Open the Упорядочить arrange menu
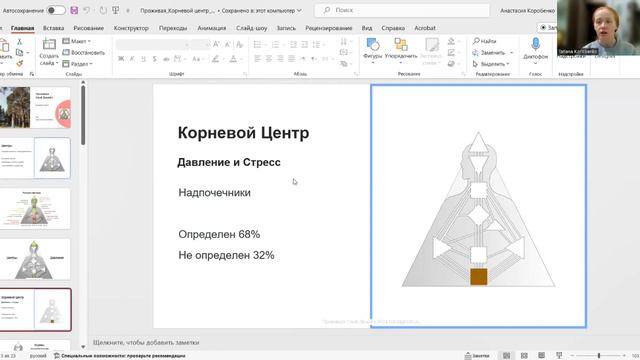This screenshot has width=640, height=360. (401, 50)
